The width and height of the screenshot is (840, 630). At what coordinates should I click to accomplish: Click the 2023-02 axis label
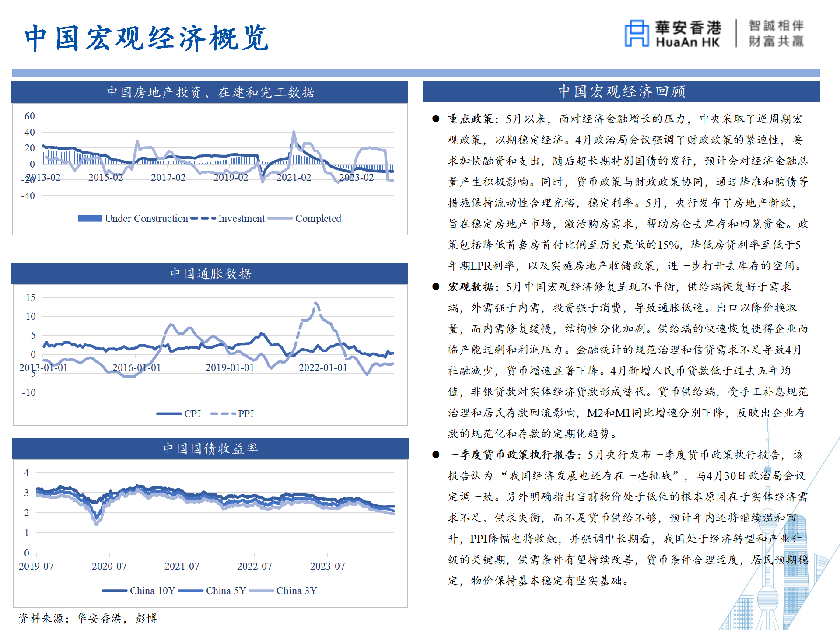pos(356,177)
